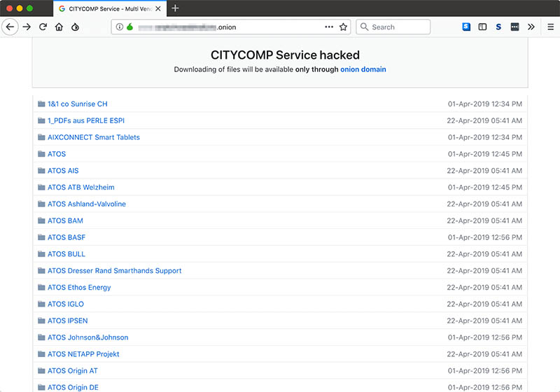
Task: Open the ATOS Ethos Energy folder
Action: click(79, 288)
